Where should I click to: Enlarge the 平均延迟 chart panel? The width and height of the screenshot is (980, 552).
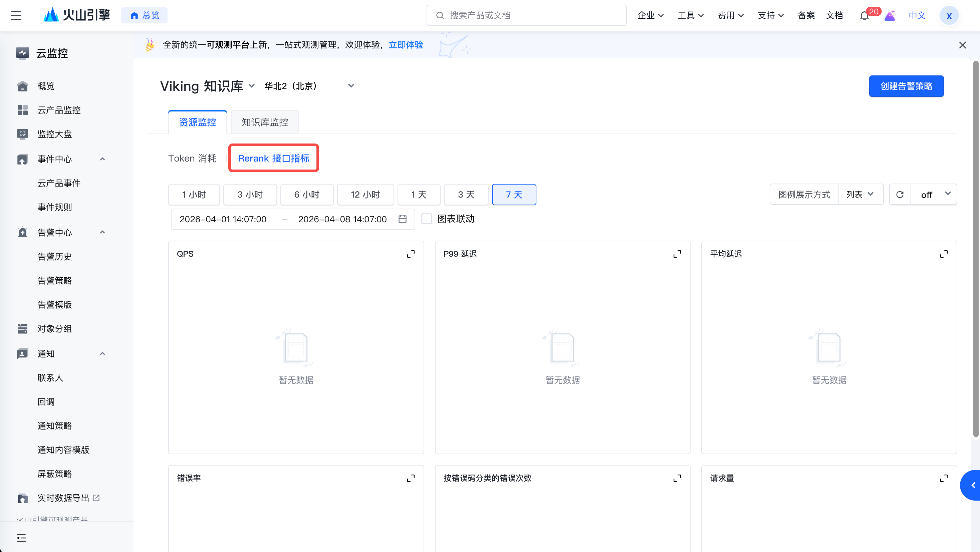pyautogui.click(x=944, y=254)
